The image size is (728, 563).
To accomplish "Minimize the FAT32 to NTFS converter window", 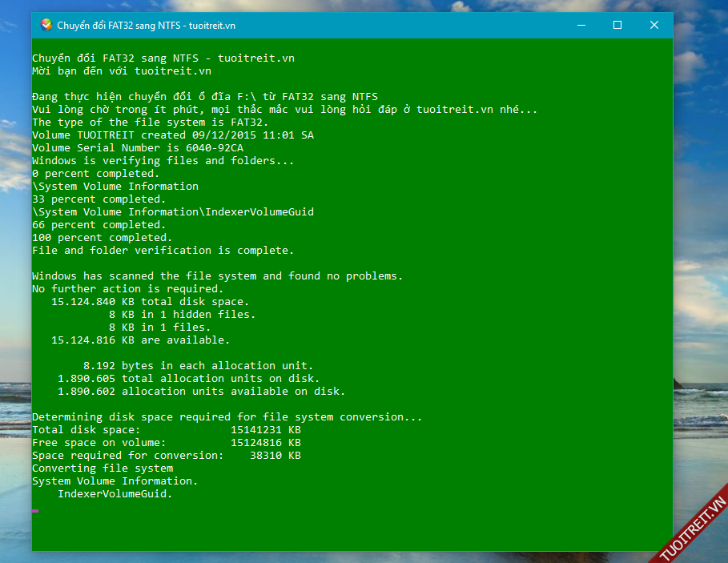I will [x=581, y=25].
